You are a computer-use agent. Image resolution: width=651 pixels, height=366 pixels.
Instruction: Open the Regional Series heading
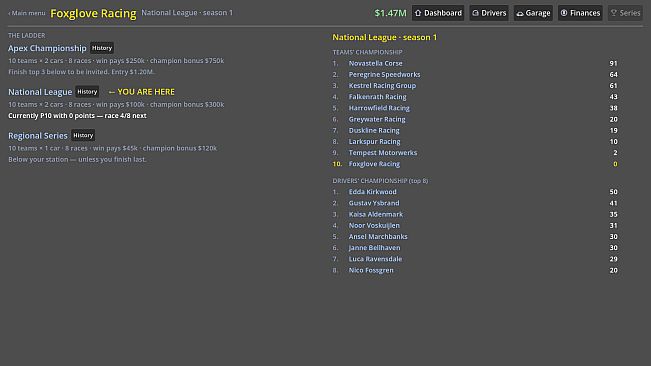pyautogui.click(x=37, y=135)
